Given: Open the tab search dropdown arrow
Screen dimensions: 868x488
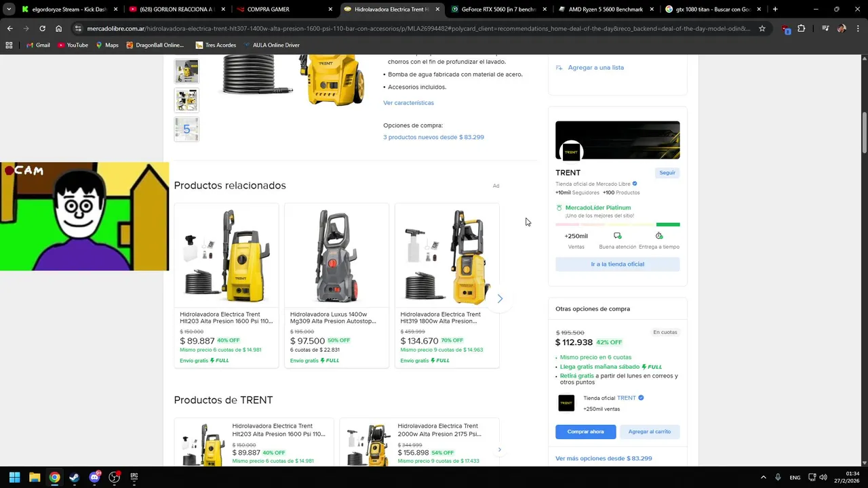Looking at the screenshot, I should (x=9, y=9).
